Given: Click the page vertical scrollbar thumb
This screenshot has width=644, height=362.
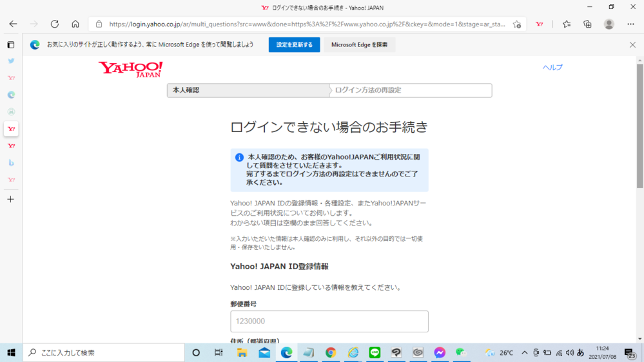Looking at the screenshot, I should click(640, 125).
